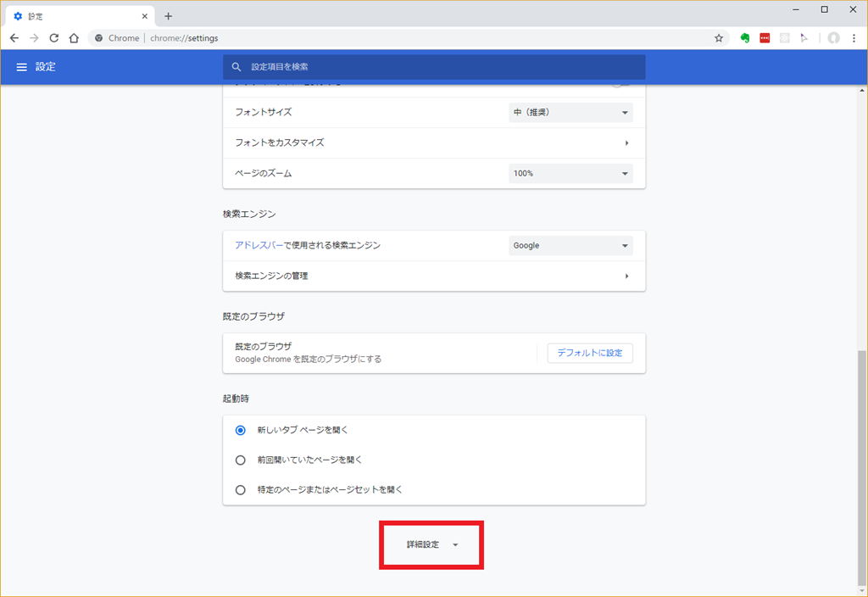Viewport: 868px width, 597px height.
Task: Open the search engine Google dropdown
Action: [570, 245]
